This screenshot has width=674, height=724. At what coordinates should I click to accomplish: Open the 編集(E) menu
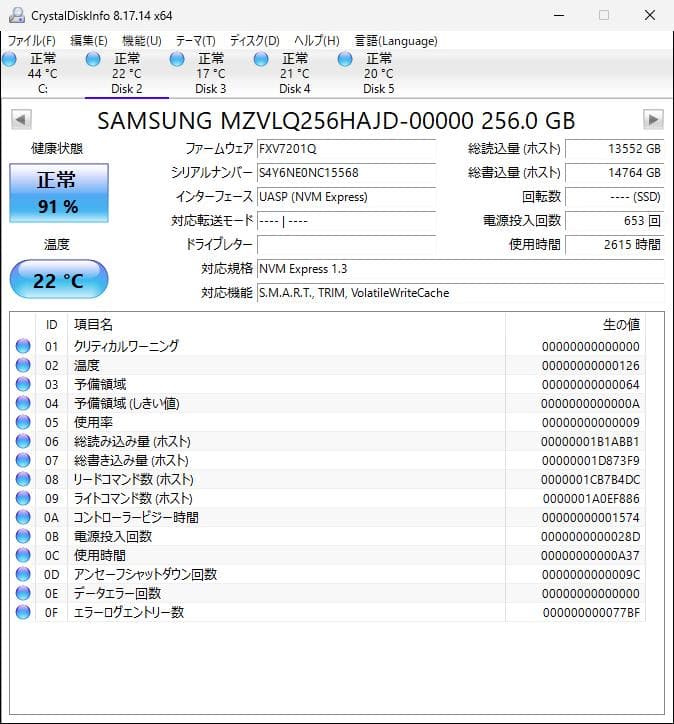point(89,41)
